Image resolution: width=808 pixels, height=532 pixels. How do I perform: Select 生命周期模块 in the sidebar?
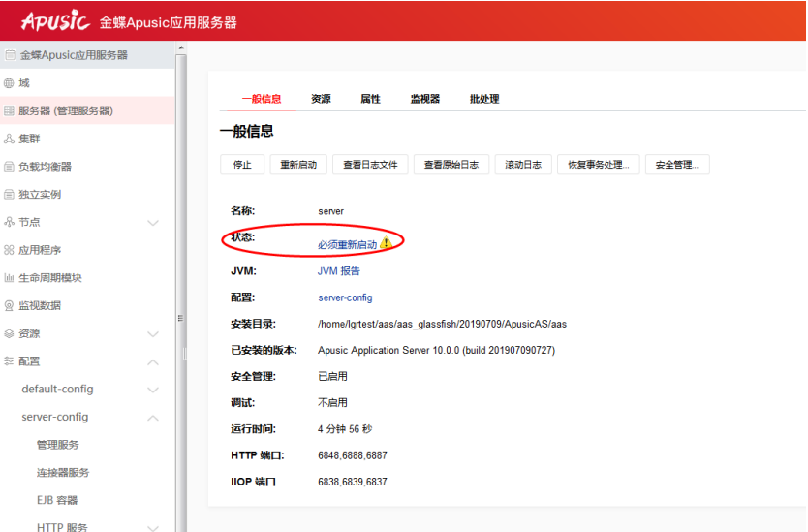(x=87, y=278)
